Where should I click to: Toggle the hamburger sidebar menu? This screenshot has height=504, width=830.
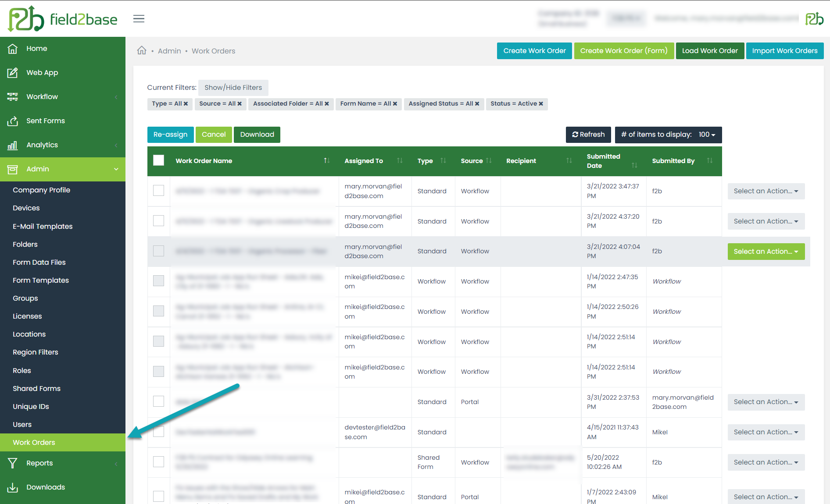[x=139, y=19]
